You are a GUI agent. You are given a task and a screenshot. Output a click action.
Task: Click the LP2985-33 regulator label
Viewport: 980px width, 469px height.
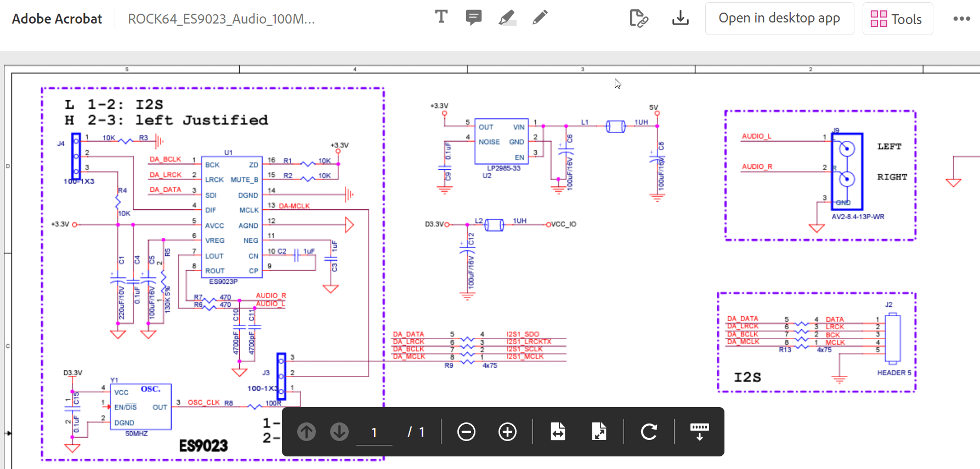coord(503,168)
